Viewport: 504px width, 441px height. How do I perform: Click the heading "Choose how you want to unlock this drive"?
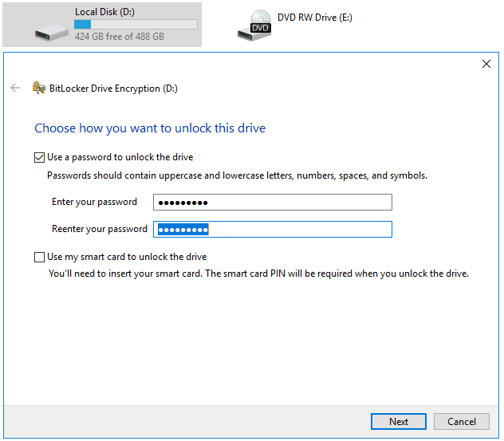click(x=150, y=128)
